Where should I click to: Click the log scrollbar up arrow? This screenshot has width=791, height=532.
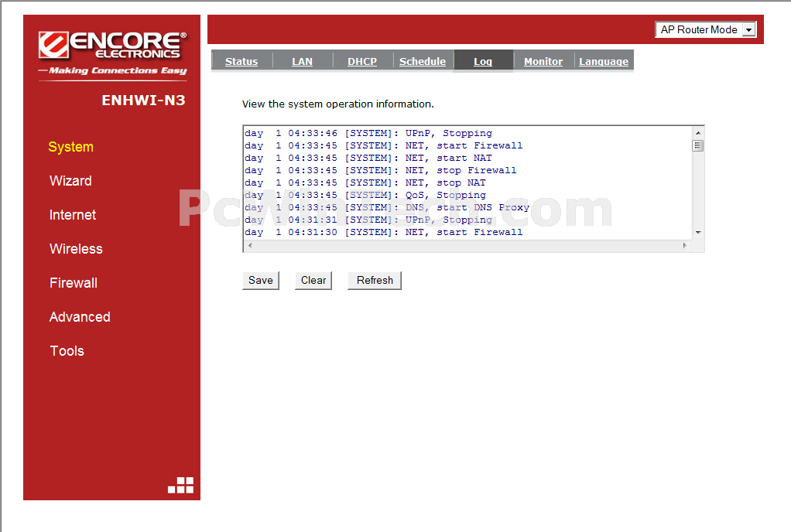(x=698, y=133)
